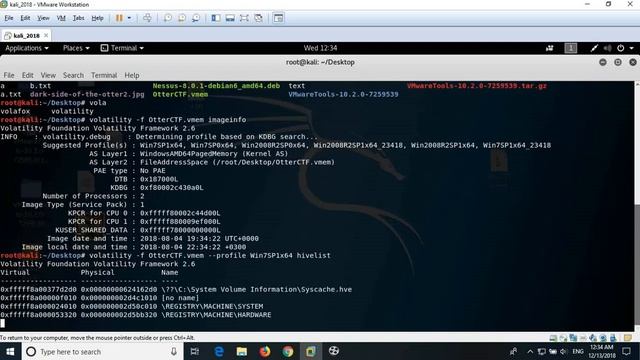Click OtterCTF.vmem in the file listing
The height and width of the screenshot is (360, 640).
(180, 94)
